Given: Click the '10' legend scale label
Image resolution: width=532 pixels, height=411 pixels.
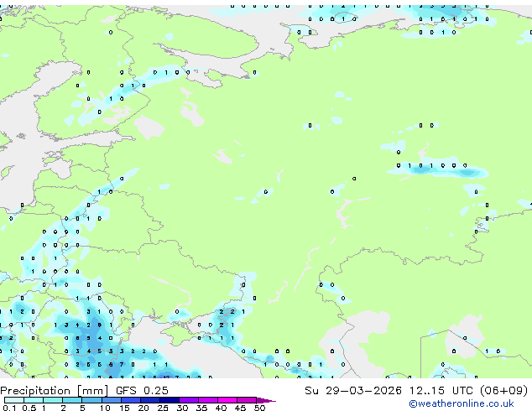Looking at the screenshot, I should click(105, 408).
